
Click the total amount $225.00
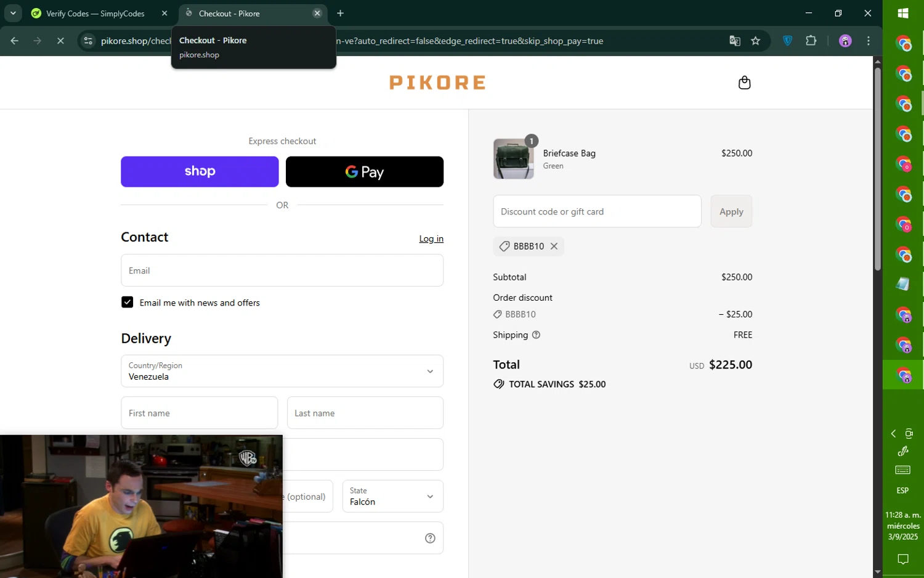coord(731,364)
